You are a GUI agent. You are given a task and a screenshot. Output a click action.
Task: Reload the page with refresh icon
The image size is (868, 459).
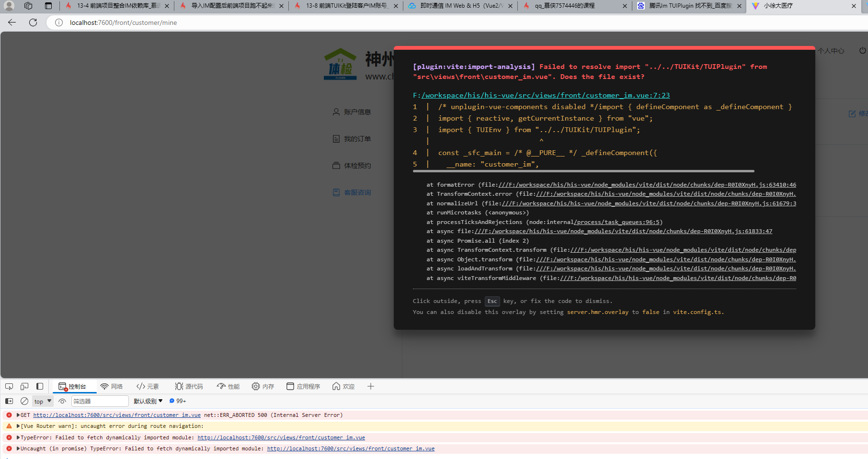pos(33,22)
